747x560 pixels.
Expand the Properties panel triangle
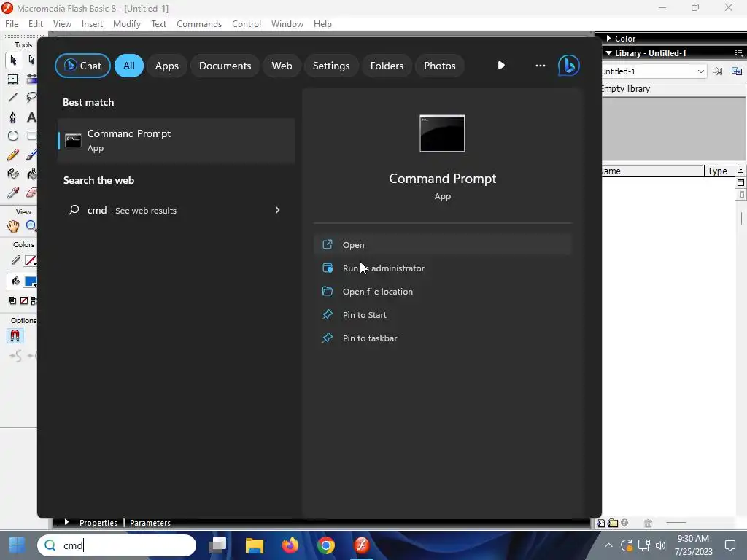(66, 522)
